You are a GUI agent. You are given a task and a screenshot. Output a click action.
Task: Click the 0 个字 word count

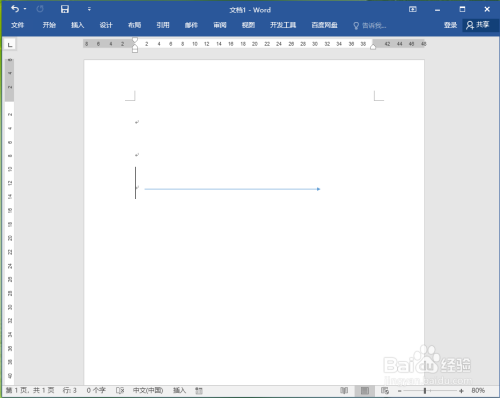pyautogui.click(x=96, y=390)
